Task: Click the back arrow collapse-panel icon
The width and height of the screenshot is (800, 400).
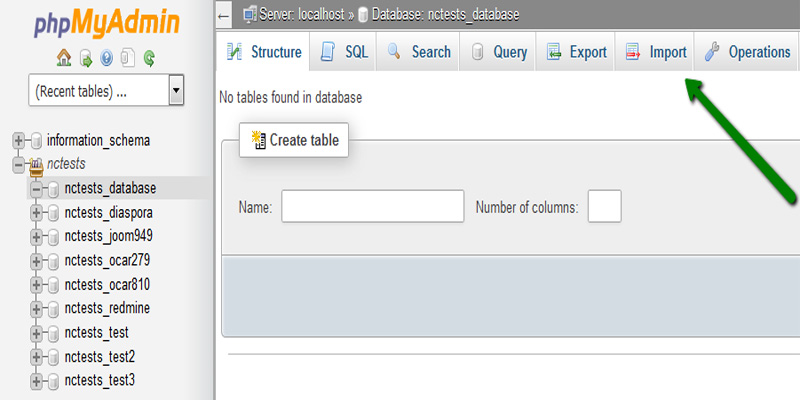Action: click(x=223, y=15)
